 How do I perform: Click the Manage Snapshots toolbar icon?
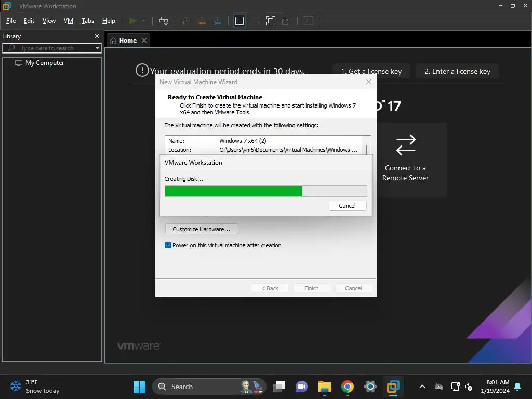coord(217,21)
